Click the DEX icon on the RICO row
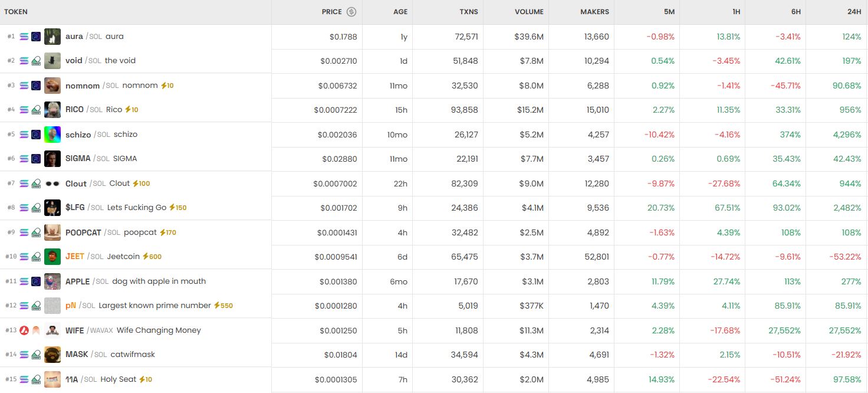 pos(36,110)
